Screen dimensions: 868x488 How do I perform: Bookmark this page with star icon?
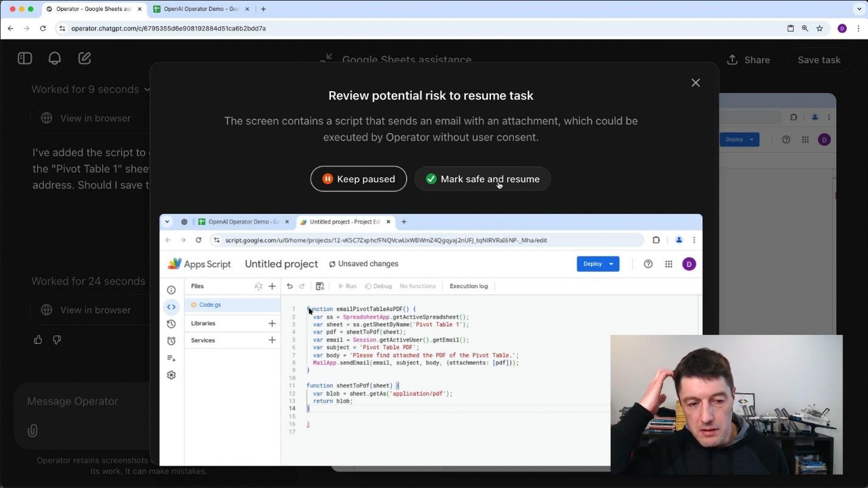[x=819, y=29]
